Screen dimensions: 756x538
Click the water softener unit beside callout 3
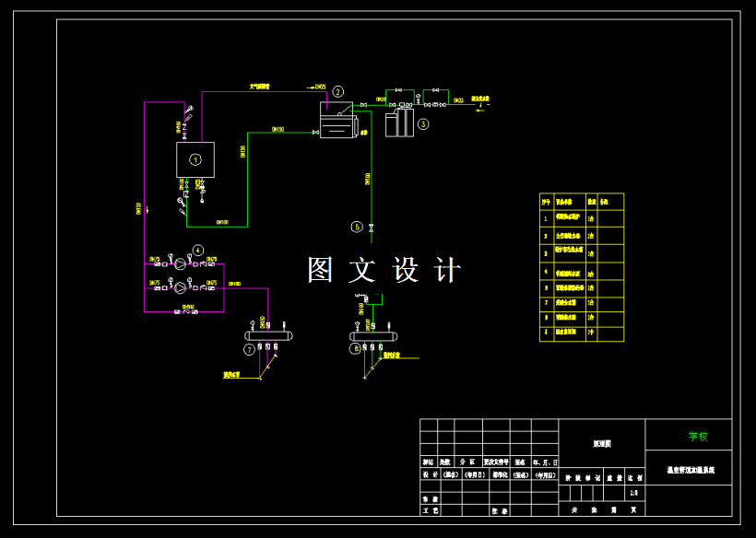click(400, 123)
